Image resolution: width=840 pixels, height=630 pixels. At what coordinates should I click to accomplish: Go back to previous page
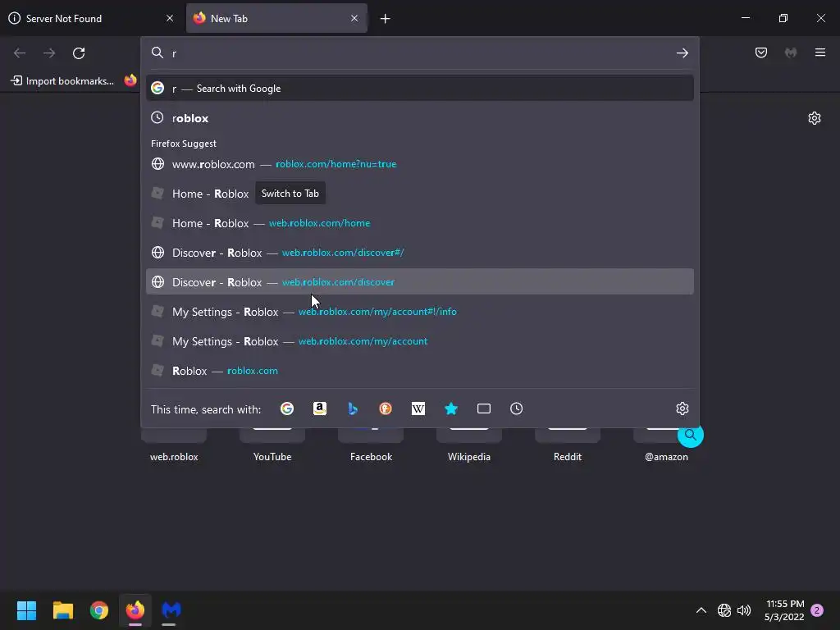[x=20, y=53]
